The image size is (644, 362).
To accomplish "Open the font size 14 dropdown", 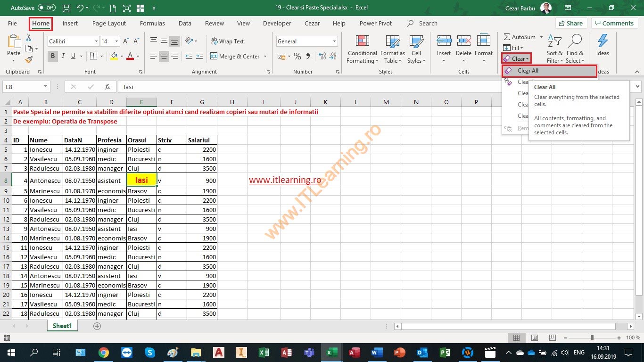I will (117, 41).
